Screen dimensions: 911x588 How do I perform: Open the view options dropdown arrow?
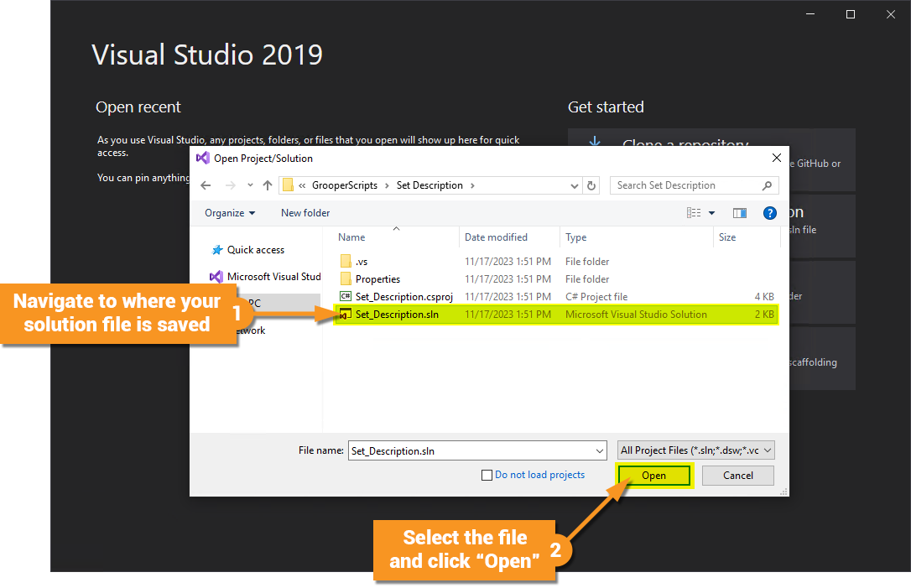tap(711, 213)
